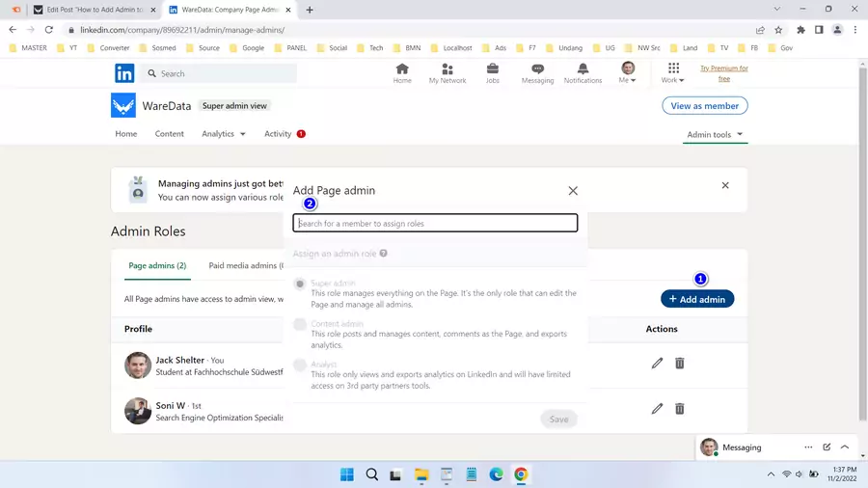
Task: Open the Tech bookmarks folder
Action: [x=370, y=48]
